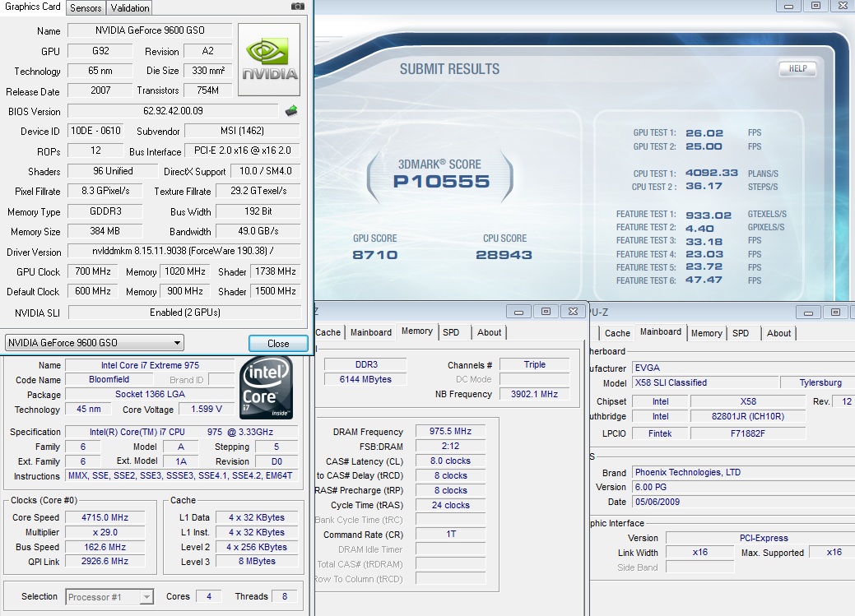This screenshot has width=855, height=616.
Task: Open the GPU-Z Sensors tab
Action: (x=86, y=8)
